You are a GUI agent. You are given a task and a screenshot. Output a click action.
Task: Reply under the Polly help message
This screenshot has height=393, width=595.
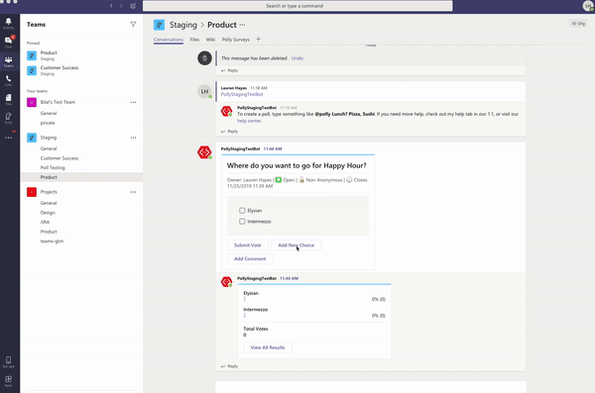pyautogui.click(x=230, y=131)
